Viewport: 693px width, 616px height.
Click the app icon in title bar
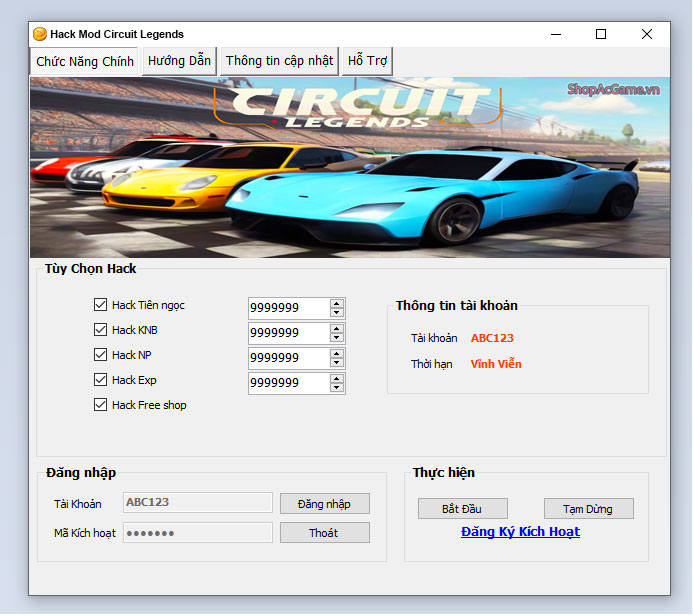[x=40, y=34]
